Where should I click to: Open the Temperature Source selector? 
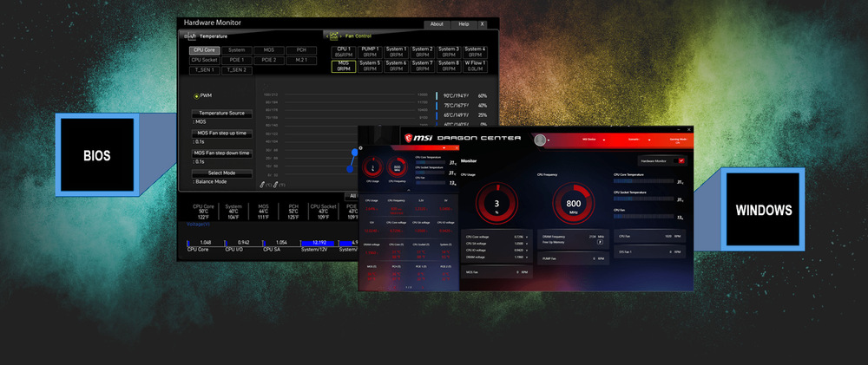(x=222, y=114)
